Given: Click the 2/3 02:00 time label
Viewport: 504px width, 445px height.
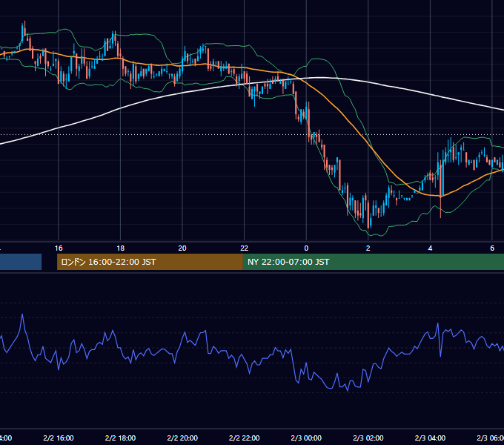Looking at the screenshot, I should [x=368, y=438].
